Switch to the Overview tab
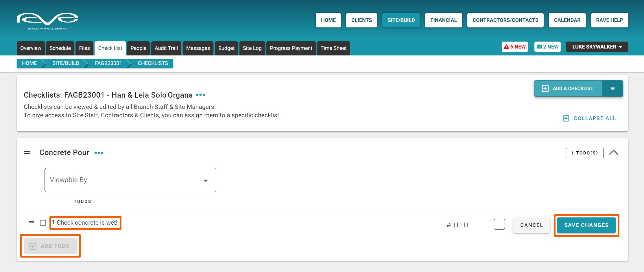 point(31,48)
